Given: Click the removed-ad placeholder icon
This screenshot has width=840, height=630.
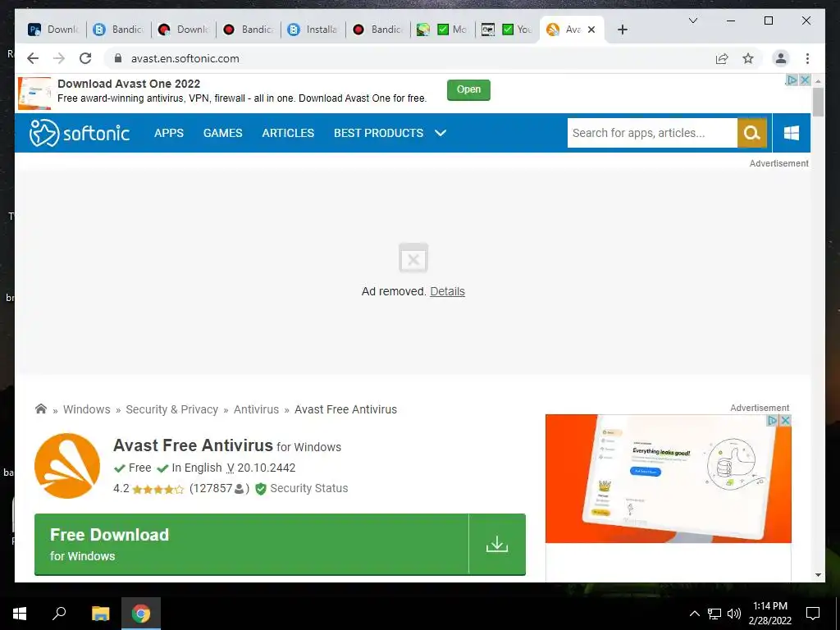Looking at the screenshot, I should click(x=413, y=258).
